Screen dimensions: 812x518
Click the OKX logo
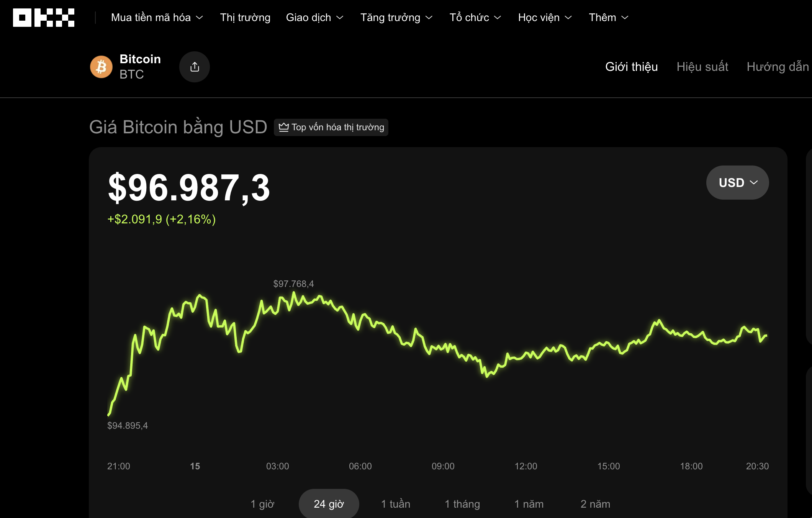43,17
